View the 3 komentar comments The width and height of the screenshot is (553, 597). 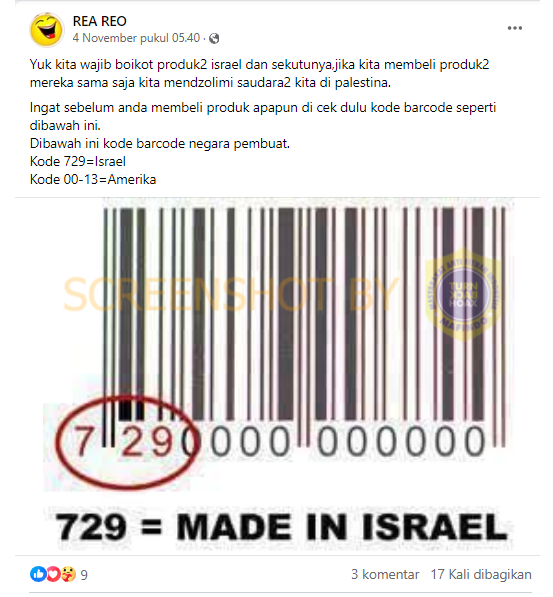[385, 574]
